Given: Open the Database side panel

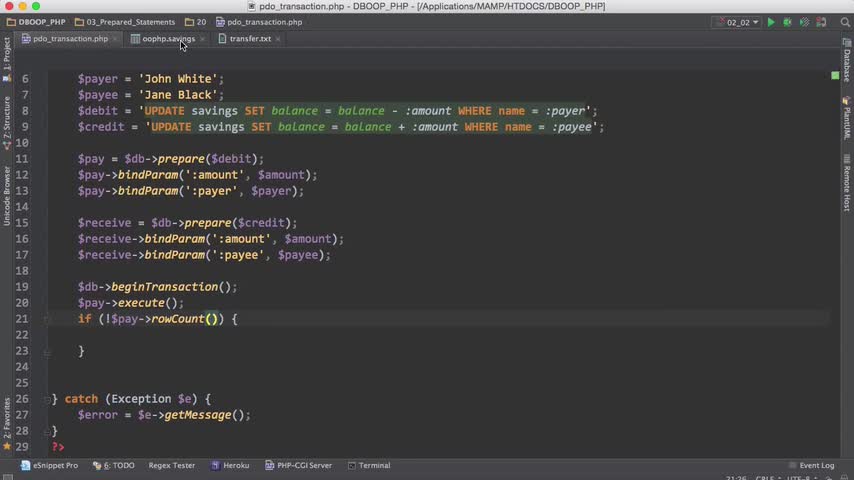Looking at the screenshot, I should coord(847,60).
